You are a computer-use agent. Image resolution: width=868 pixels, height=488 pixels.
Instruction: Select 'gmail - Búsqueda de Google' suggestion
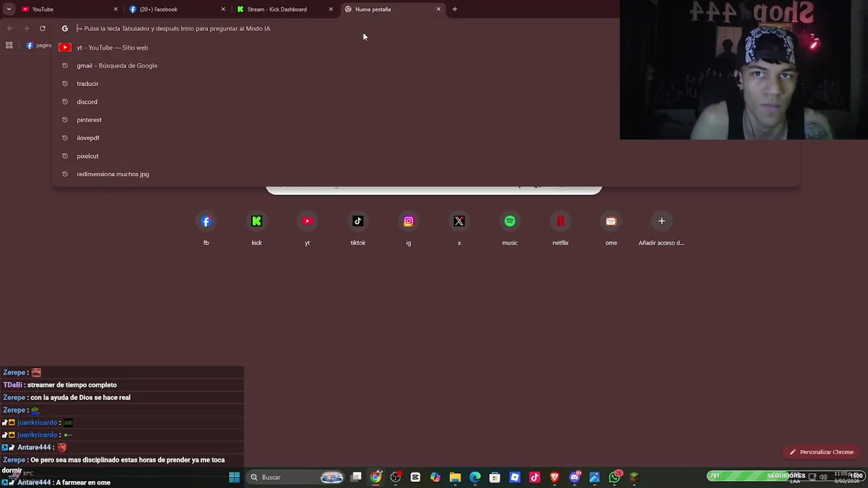[x=426, y=66]
